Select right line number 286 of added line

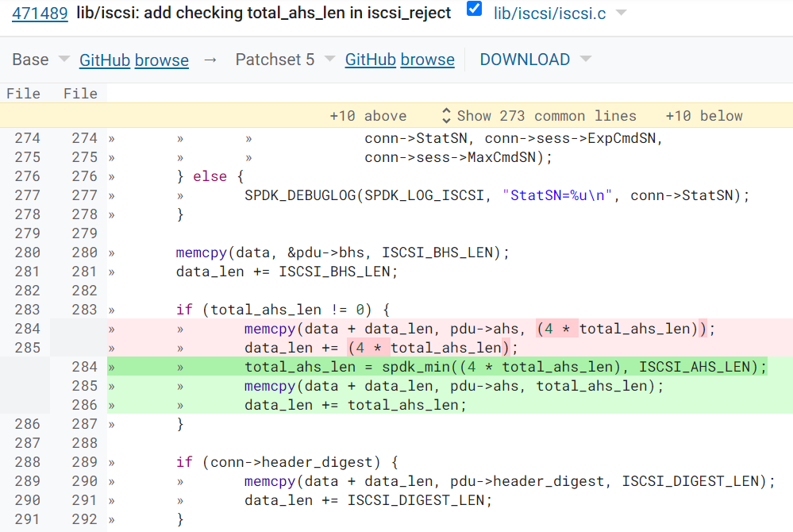point(84,405)
